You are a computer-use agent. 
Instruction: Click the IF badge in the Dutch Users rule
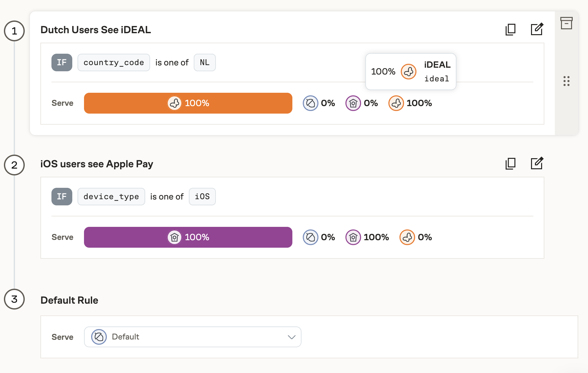coord(62,62)
